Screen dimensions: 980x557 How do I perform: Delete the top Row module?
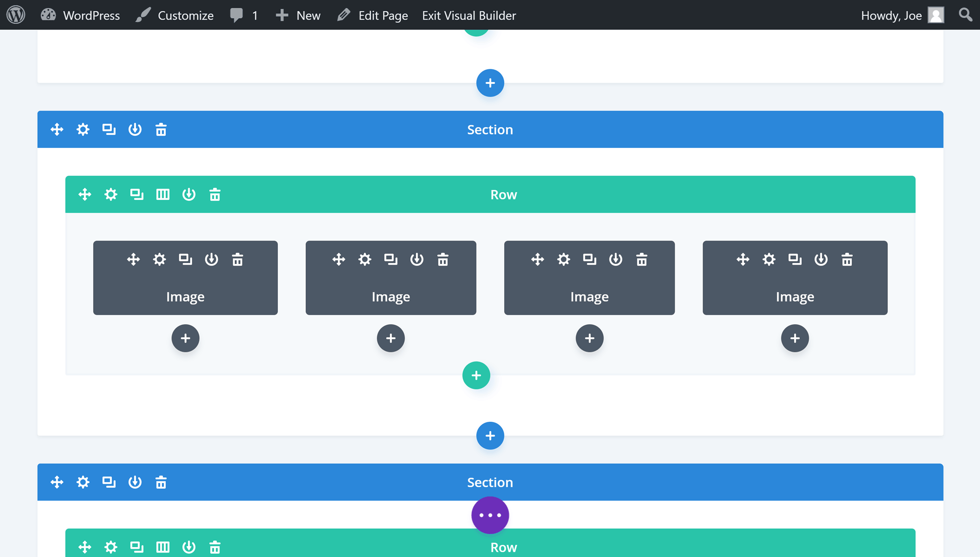[x=215, y=194]
